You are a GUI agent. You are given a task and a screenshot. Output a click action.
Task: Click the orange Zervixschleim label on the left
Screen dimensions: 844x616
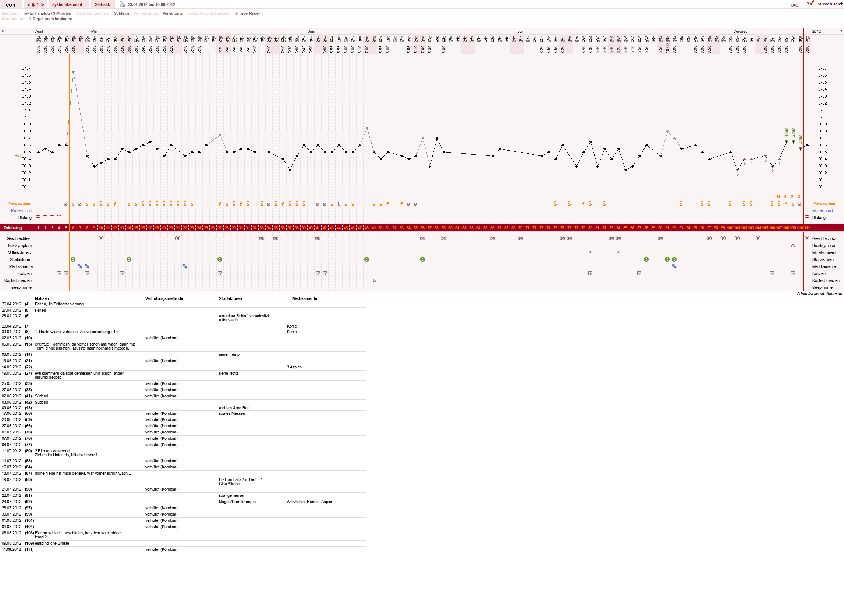[x=19, y=203]
